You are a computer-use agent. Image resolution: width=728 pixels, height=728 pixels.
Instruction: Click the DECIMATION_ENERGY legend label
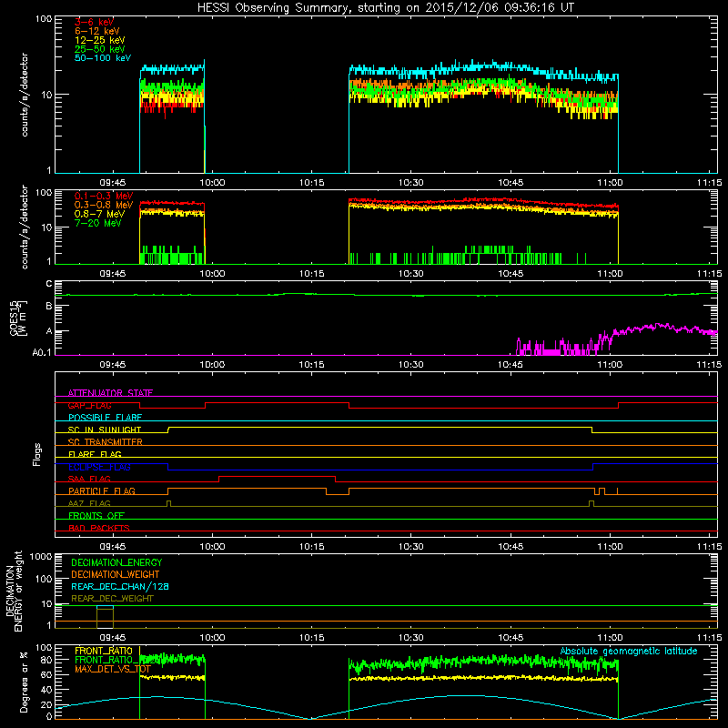tap(116, 562)
